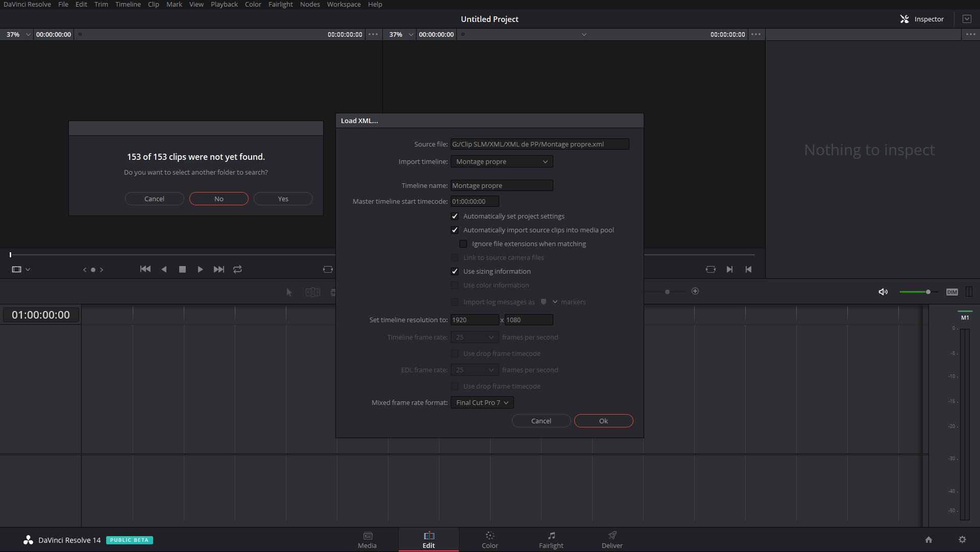The width and height of the screenshot is (980, 552).
Task: Switch to the Color page tab
Action: 489,540
